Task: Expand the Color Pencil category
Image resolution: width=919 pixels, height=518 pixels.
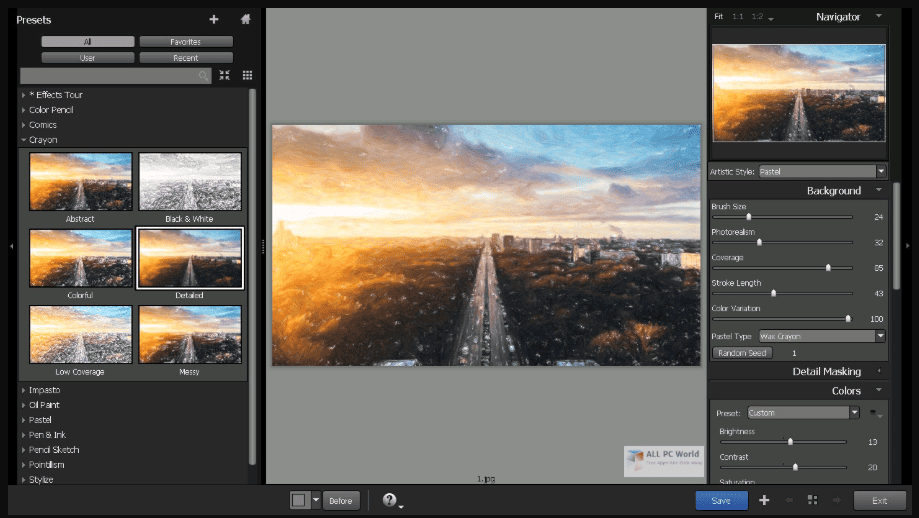Action: (x=23, y=110)
